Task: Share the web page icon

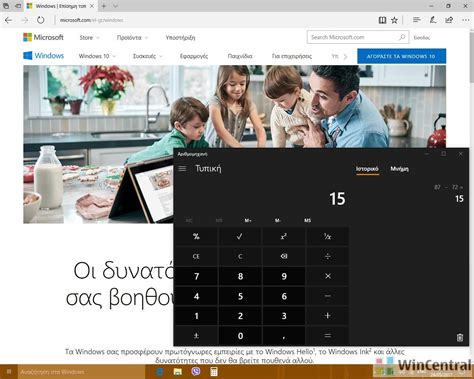Action: click(x=449, y=20)
